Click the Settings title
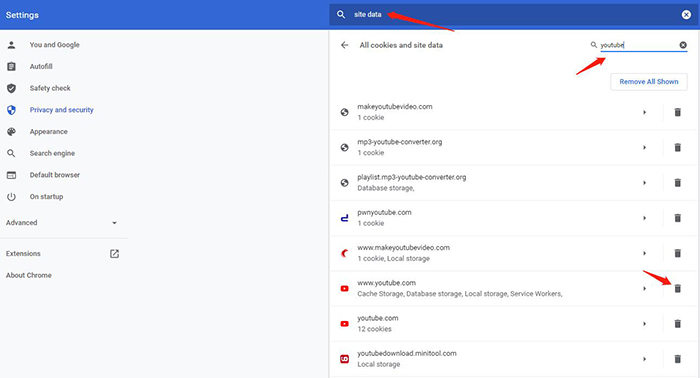Viewport: 700px width, 378px height. 22,15
